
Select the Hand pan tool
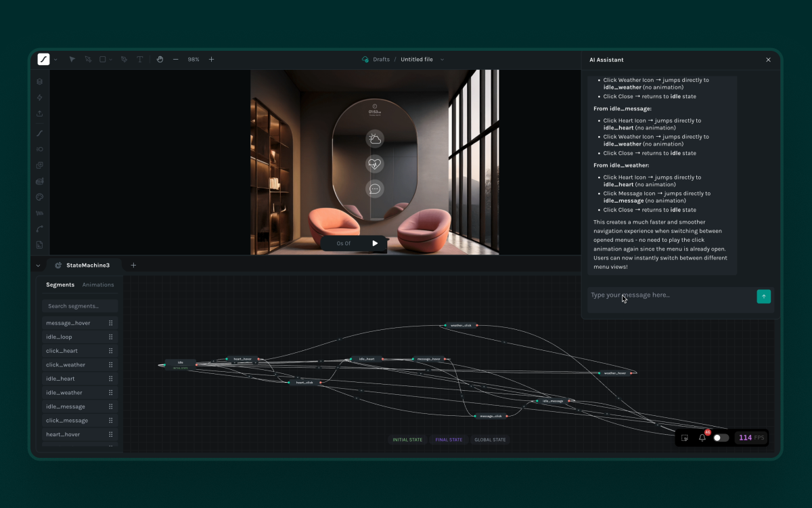click(160, 60)
